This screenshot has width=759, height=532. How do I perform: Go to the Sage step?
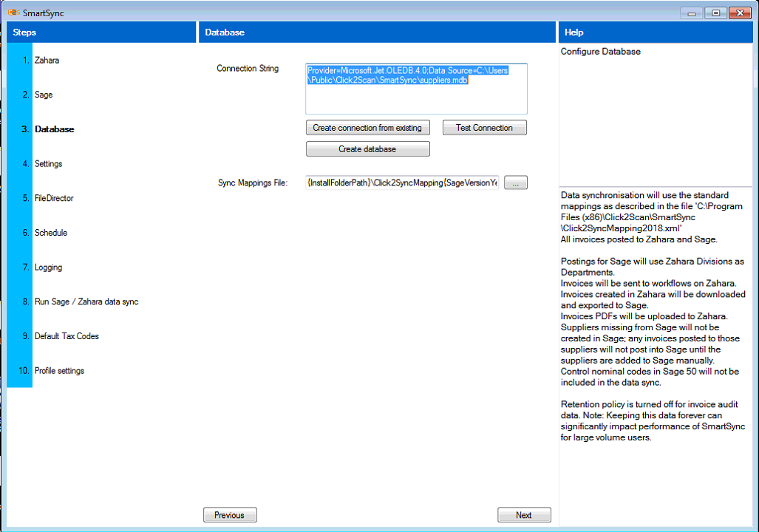click(x=44, y=95)
